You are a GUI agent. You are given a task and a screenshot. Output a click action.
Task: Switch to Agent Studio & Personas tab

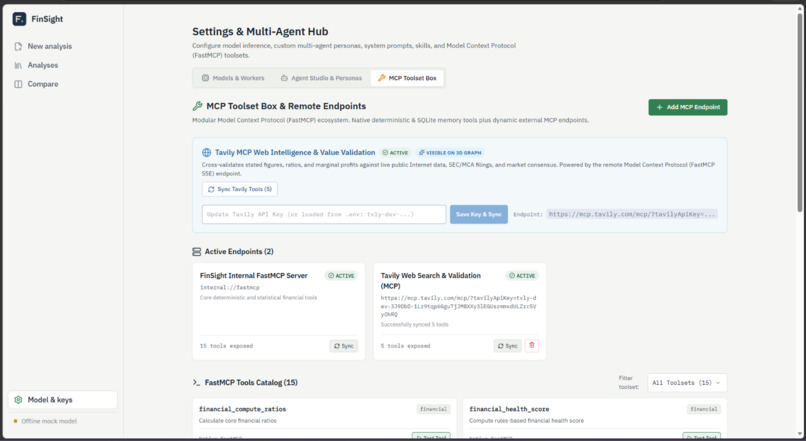[321, 78]
